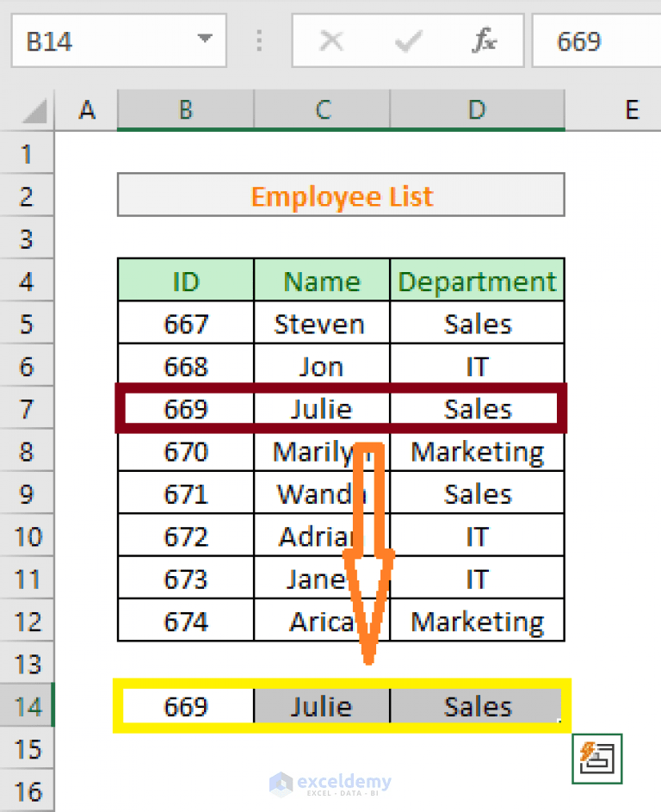Expand the cell reference list via Name Box chevron

point(204,40)
